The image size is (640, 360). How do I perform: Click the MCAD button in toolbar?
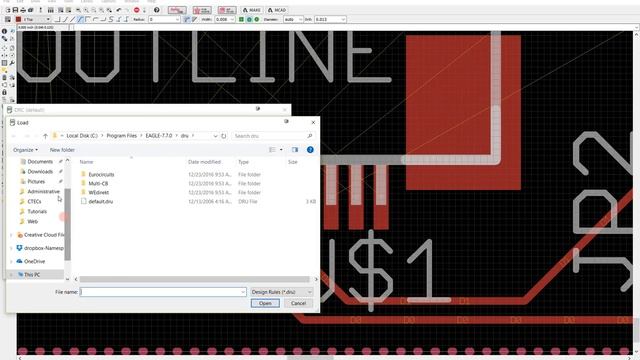coord(277,10)
